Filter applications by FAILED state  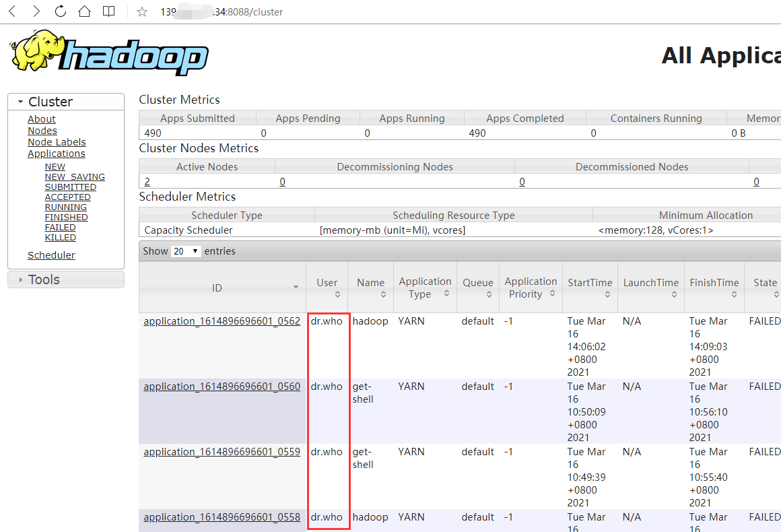(60, 228)
